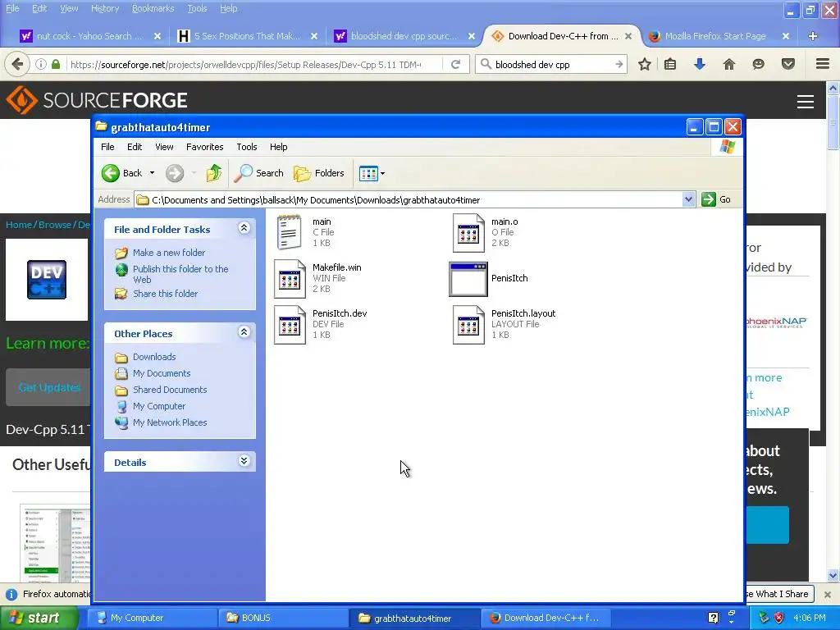Open My Network Places link
Screen dimensions: 840x630
click(170, 422)
